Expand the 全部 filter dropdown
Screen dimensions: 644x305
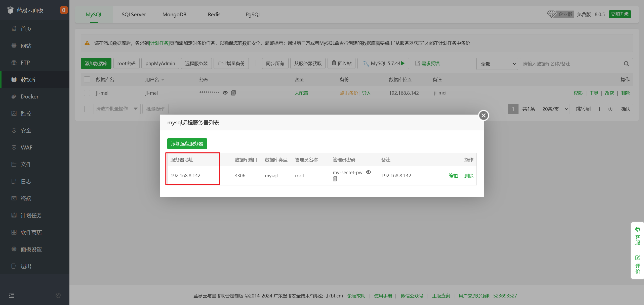pos(497,64)
